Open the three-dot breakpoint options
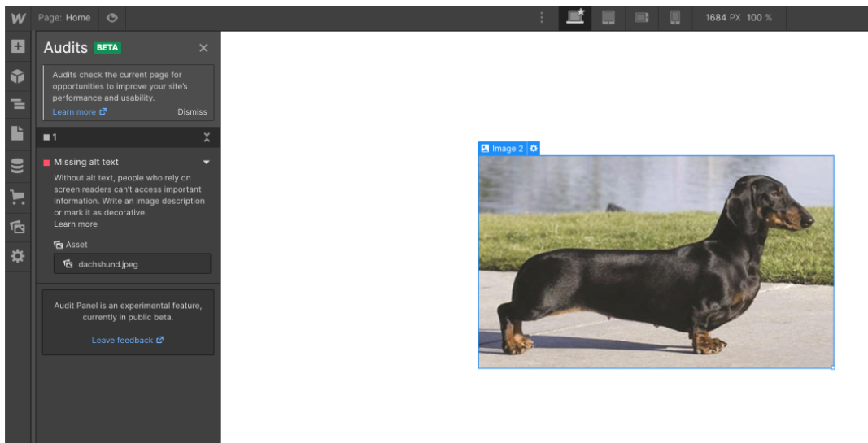Image resolution: width=868 pixels, height=443 pixels. pyautogui.click(x=542, y=18)
